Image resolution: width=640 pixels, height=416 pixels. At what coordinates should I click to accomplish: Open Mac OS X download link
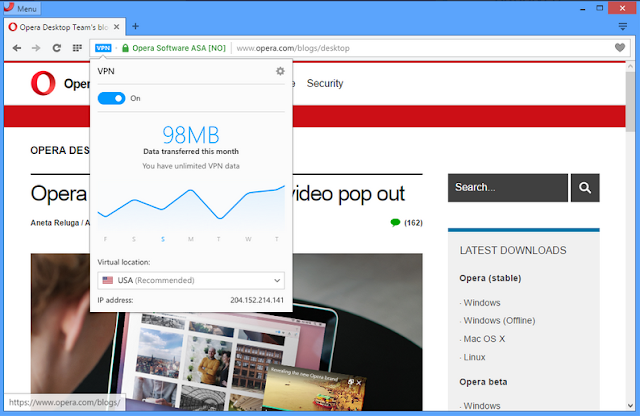click(x=484, y=339)
